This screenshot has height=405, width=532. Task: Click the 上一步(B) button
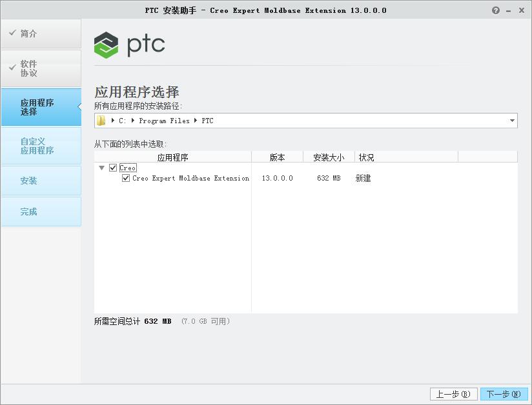pyautogui.click(x=454, y=394)
